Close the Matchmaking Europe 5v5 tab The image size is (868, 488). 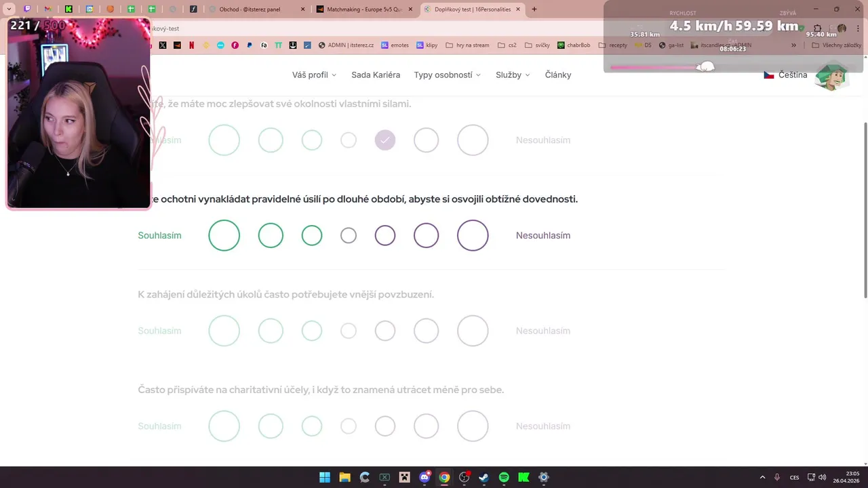click(410, 9)
